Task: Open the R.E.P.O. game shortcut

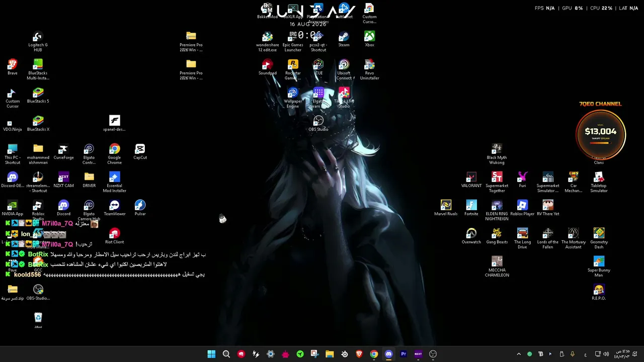Action: click(x=599, y=293)
